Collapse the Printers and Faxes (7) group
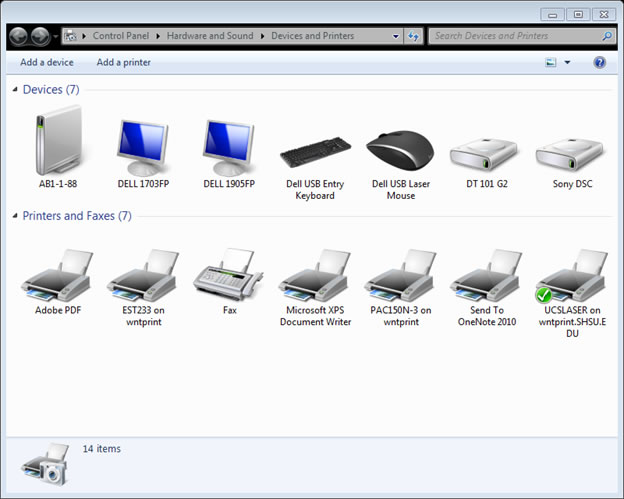This screenshot has height=499, width=624. [x=15, y=216]
